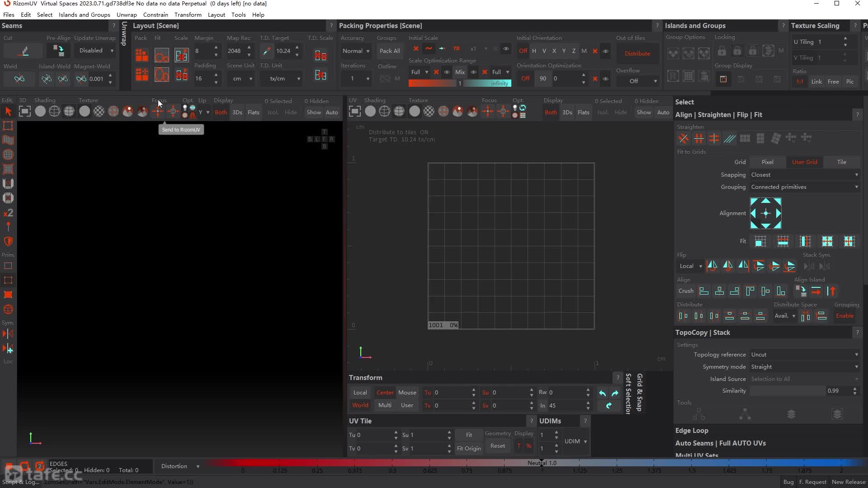Toggle Orientation Optimization Off button
Screen dimensions: 868x488
point(525,79)
